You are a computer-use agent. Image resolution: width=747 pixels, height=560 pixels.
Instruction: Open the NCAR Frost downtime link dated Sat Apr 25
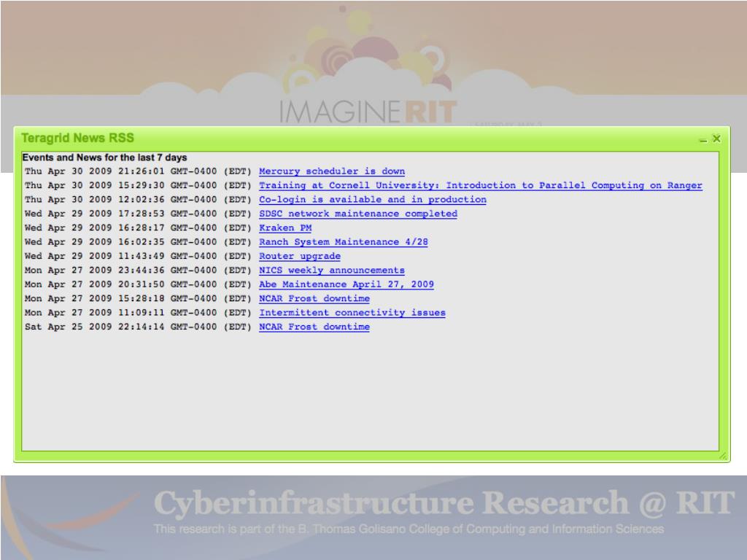[x=314, y=327]
